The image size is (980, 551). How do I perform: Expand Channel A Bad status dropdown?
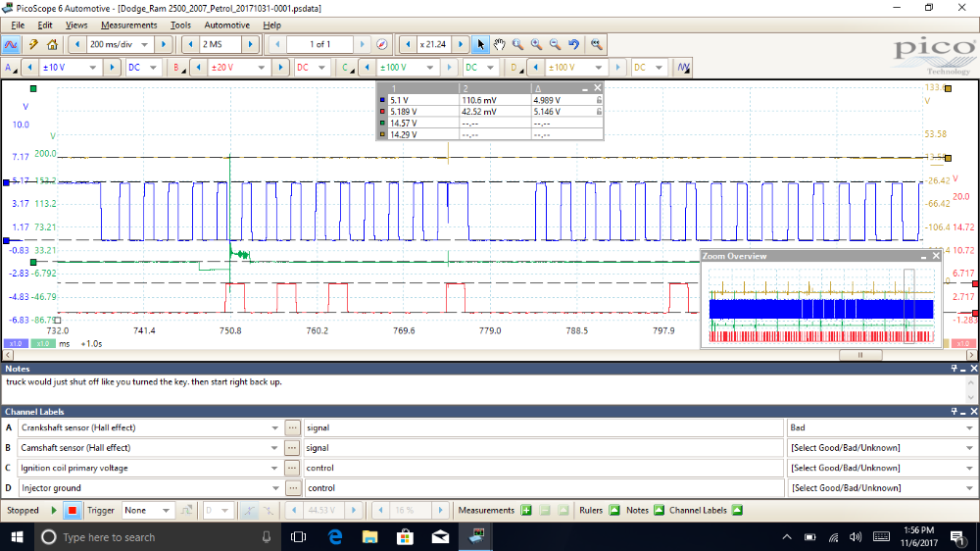970,428
